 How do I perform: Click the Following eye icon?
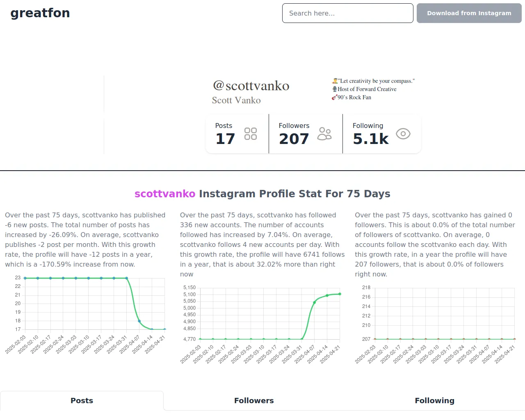click(403, 134)
